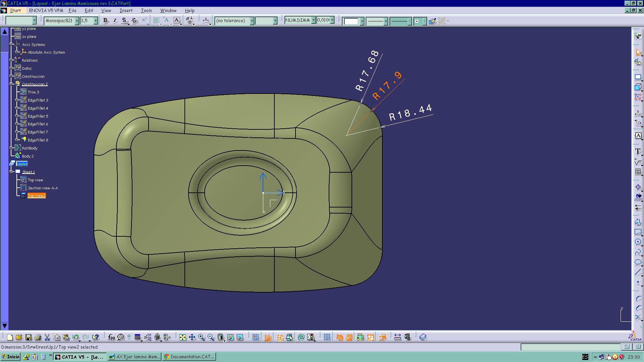644x362 pixels.
Task: Select EdgeFillet.8 in the tree
Action: (x=38, y=140)
